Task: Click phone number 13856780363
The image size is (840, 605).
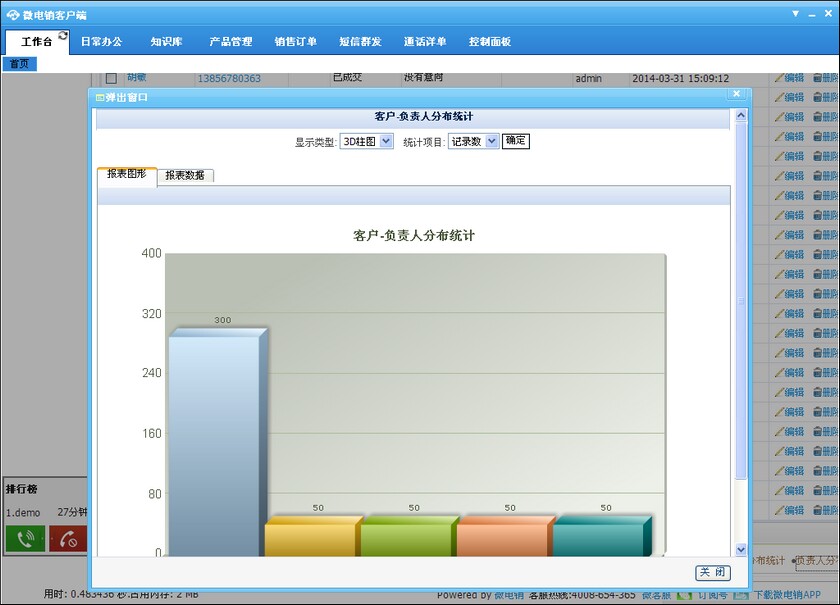Action: coord(229,79)
